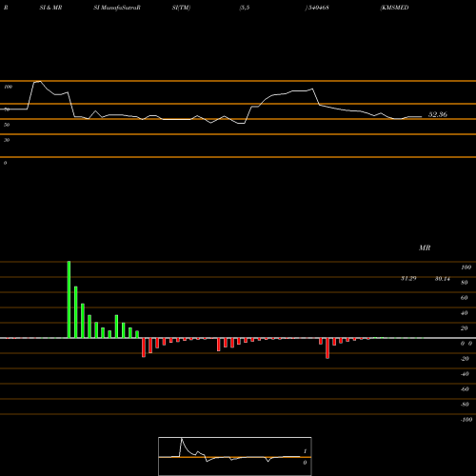Click the 20 label on MR right axis
This screenshot has width=476, height=476.
[465, 328]
